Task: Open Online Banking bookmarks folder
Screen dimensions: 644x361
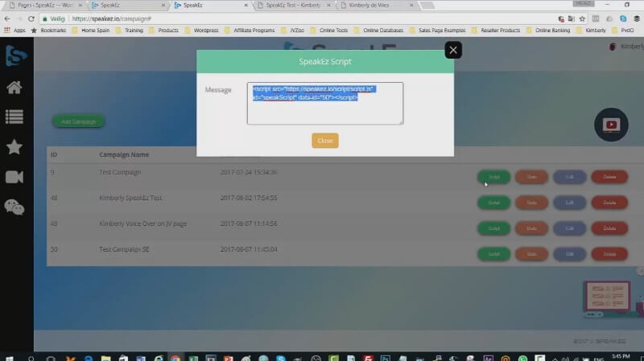Action: (x=548, y=31)
